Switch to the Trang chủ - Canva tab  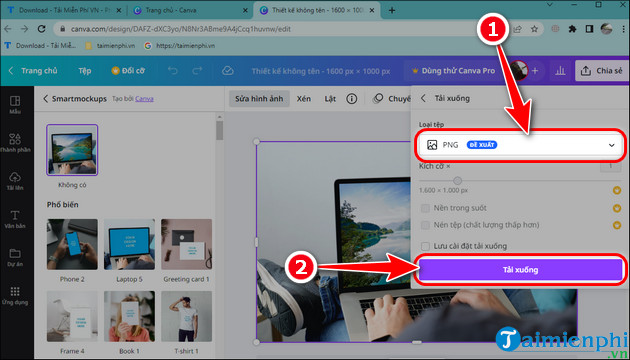(190, 10)
